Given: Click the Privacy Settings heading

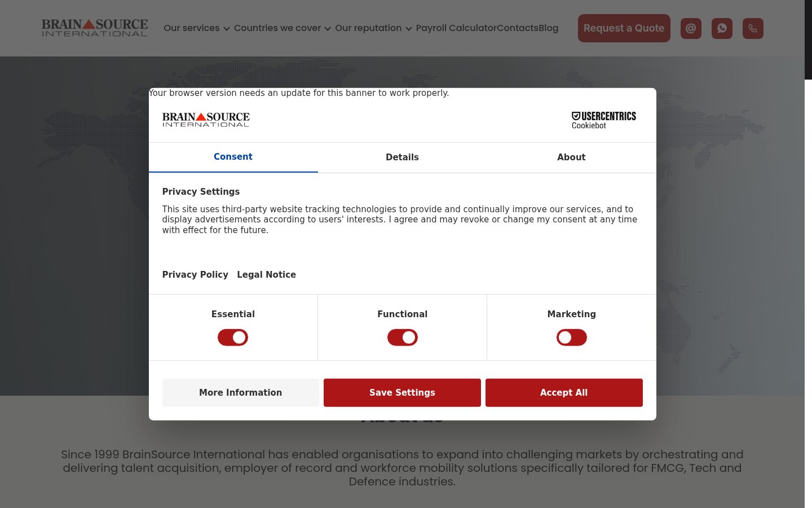Looking at the screenshot, I should click(201, 192).
